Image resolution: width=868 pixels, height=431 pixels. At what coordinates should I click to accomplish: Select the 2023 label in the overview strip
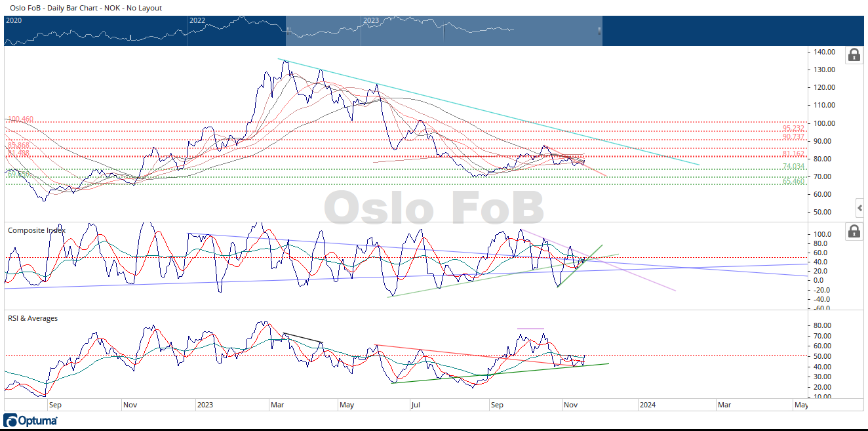(x=371, y=20)
